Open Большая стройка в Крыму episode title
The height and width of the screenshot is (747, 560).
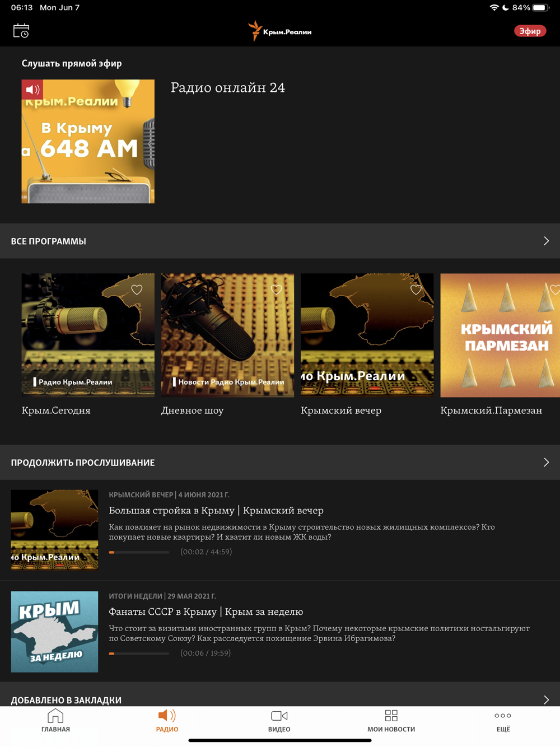[x=216, y=511]
